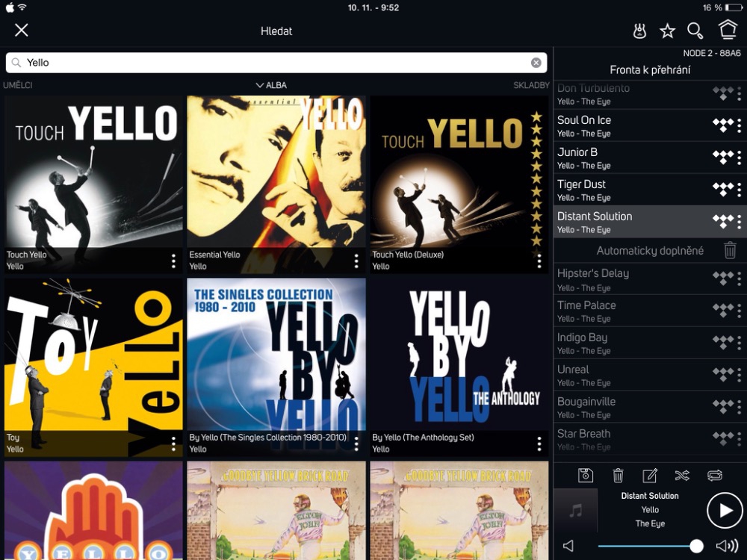Tap the volume up speaker icon
This screenshot has width=747, height=560.
point(727,546)
